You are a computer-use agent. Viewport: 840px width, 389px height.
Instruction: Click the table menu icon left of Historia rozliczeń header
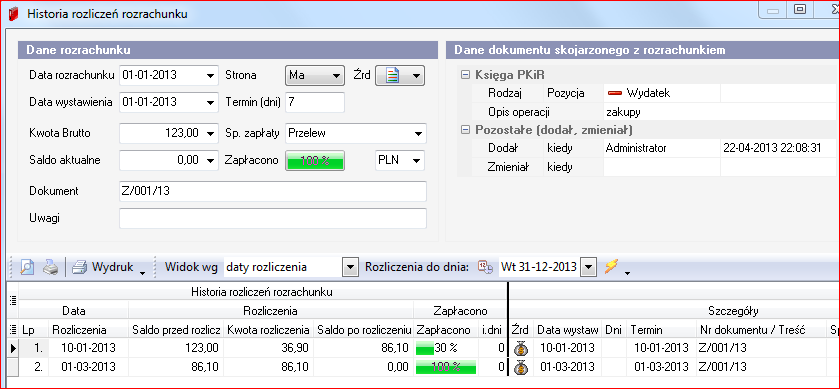(x=13, y=301)
